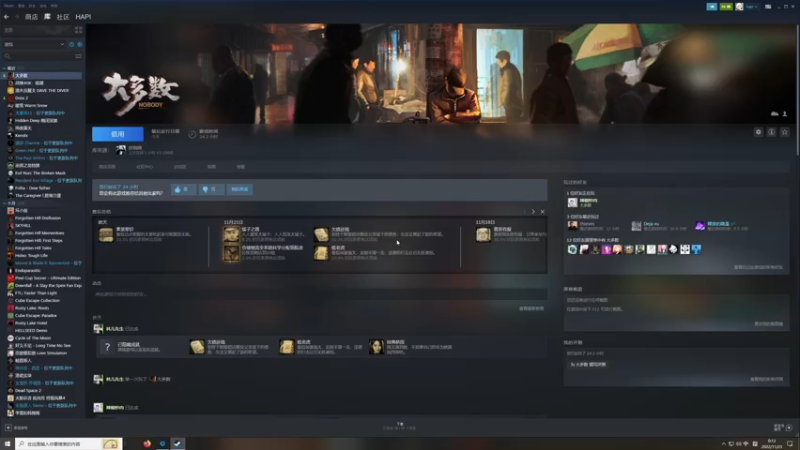This screenshot has height=450, width=800.
Task: Open game settings gear icon
Action: pyautogui.click(x=759, y=132)
